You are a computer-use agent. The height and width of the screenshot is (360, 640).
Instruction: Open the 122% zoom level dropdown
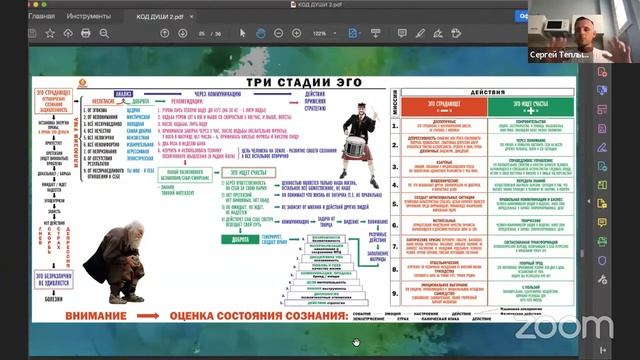click(325, 33)
